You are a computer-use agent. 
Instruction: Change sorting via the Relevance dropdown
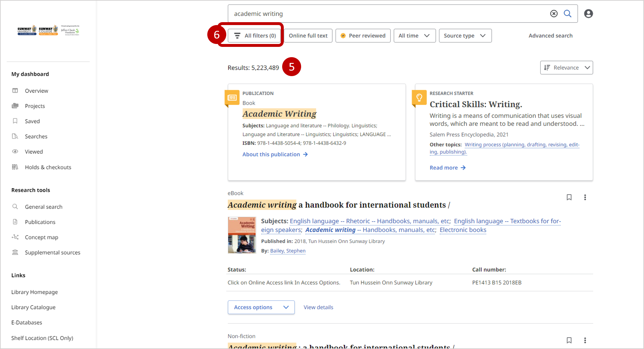566,67
